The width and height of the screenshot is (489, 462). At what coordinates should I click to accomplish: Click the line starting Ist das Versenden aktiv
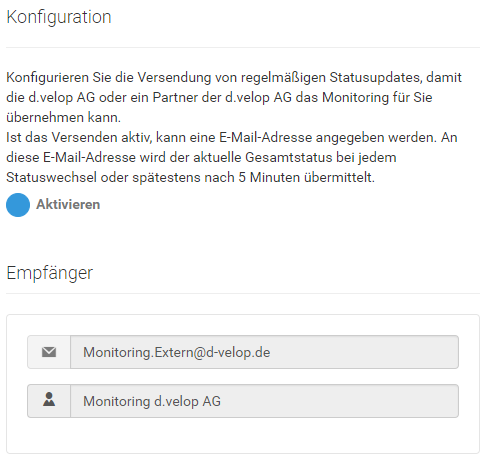pos(232,138)
